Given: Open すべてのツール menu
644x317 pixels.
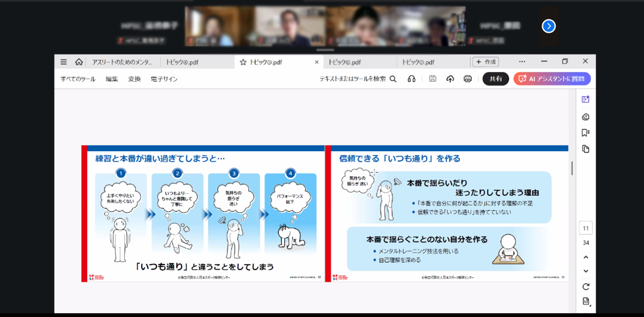Looking at the screenshot, I should [78, 79].
